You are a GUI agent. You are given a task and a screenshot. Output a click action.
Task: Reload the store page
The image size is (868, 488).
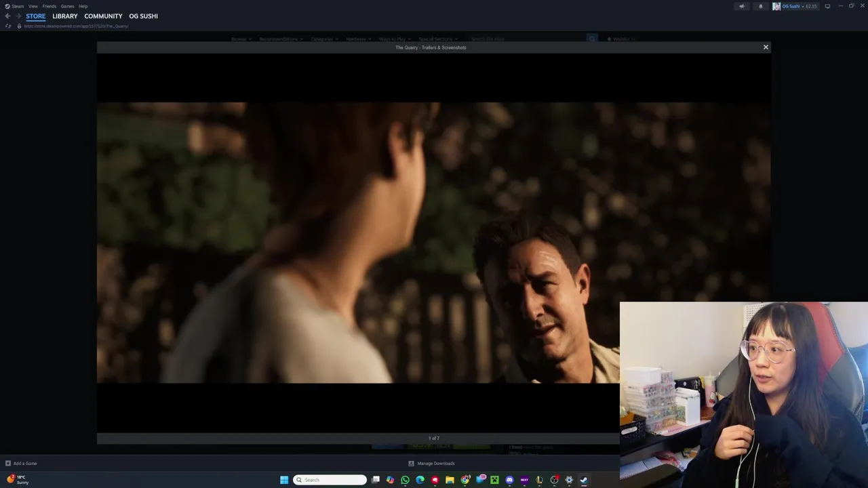tap(8, 26)
